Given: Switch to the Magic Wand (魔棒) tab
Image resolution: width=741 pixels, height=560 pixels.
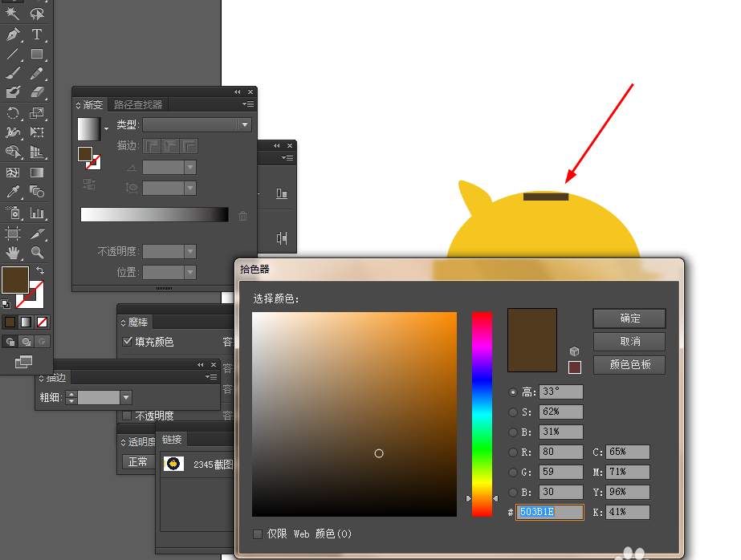Looking at the screenshot, I should [x=135, y=322].
